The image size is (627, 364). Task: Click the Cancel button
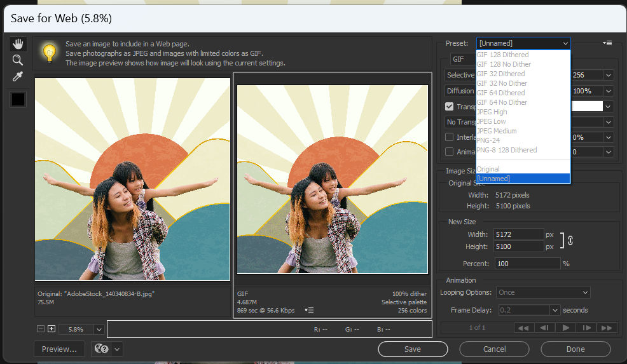[x=494, y=349]
